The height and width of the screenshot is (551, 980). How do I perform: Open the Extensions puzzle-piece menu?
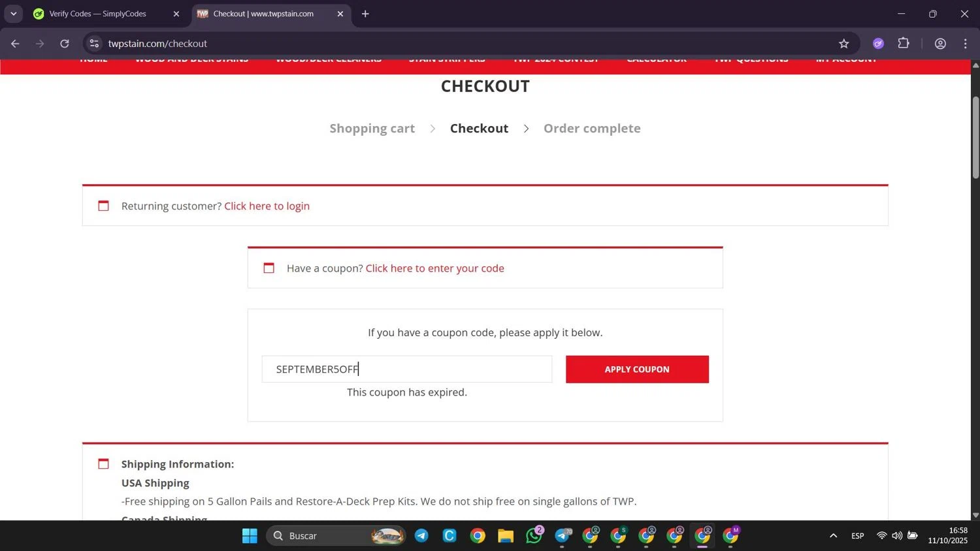(904, 44)
